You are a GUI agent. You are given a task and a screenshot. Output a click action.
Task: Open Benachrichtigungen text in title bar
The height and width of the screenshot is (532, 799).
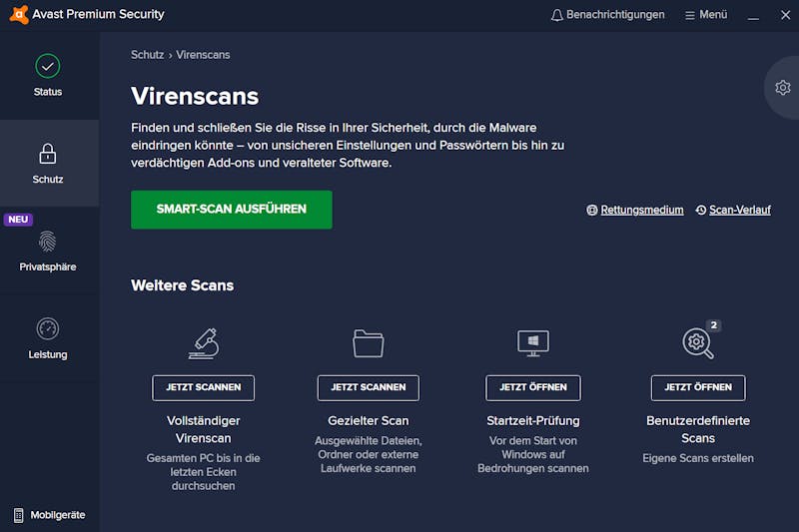tap(615, 15)
